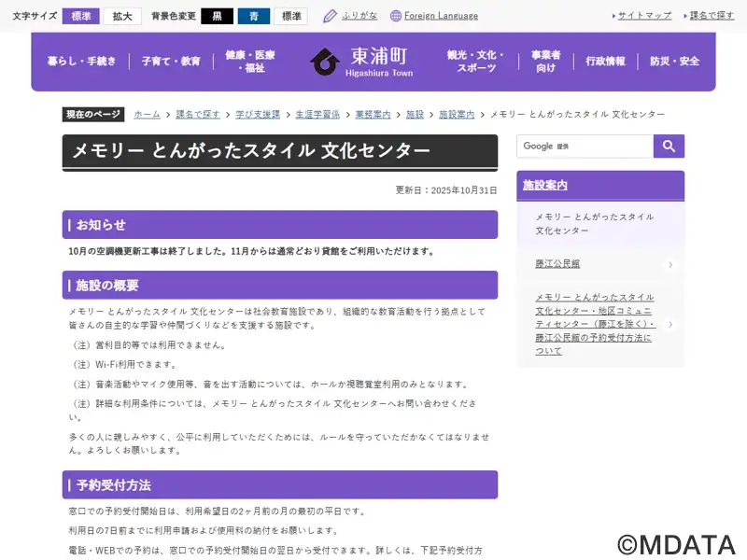Click the Foreign Language globe icon
The image size is (747, 560).
pos(396,16)
